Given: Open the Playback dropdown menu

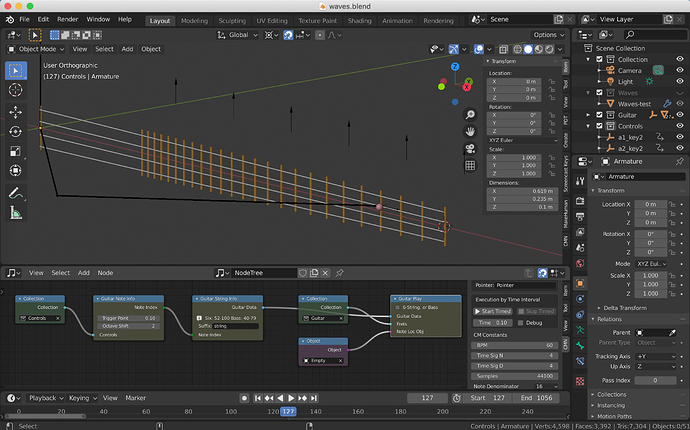Looking at the screenshot, I should coord(46,398).
